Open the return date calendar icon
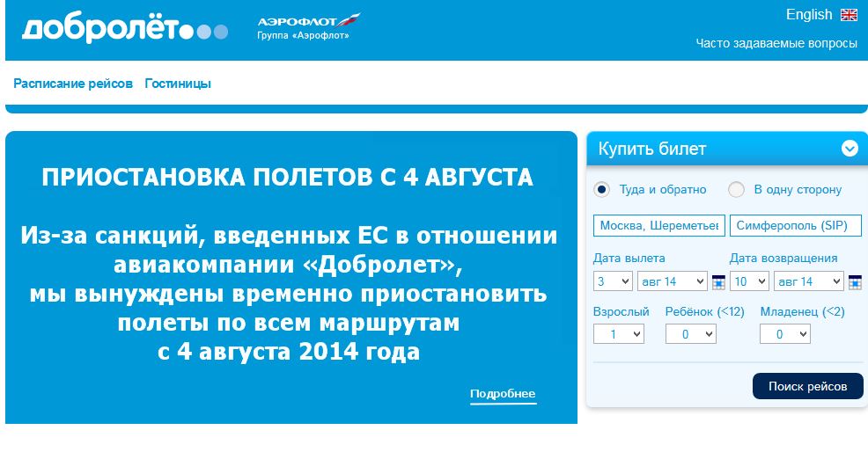The width and height of the screenshot is (868, 452). (x=854, y=282)
